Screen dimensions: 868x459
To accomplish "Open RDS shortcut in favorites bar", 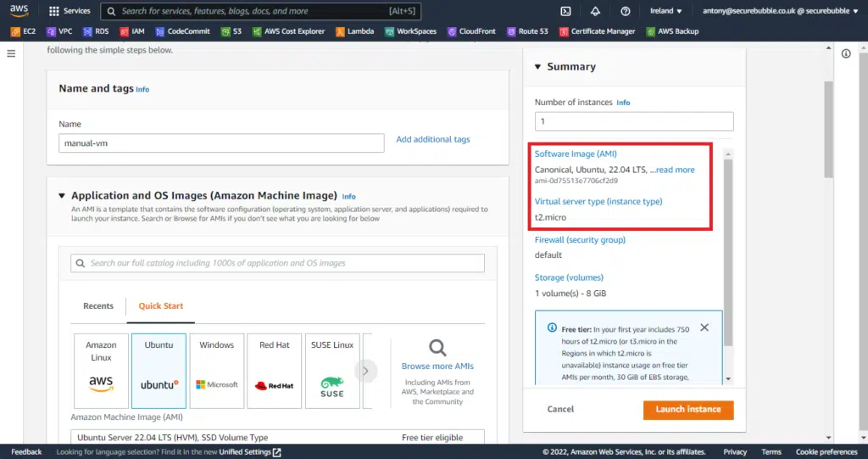I will click(x=96, y=31).
